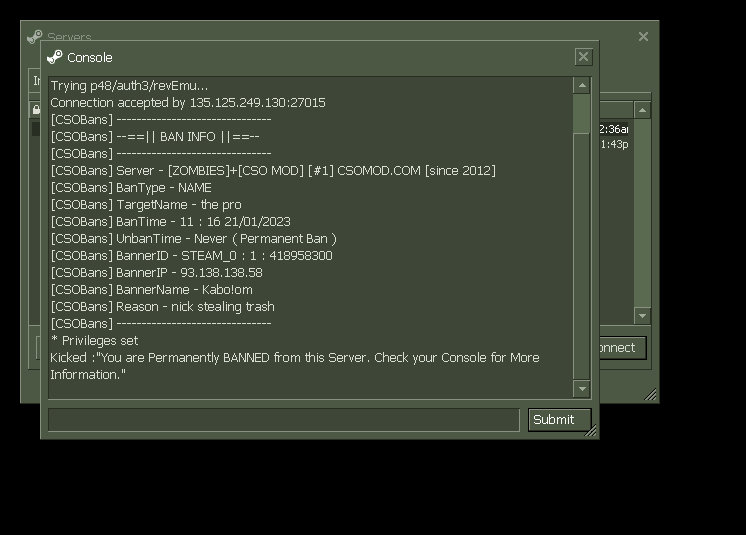The image size is (746, 535).
Task: Select the partially hidden Internet tab
Action: pyautogui.click(x=35, y=81)
